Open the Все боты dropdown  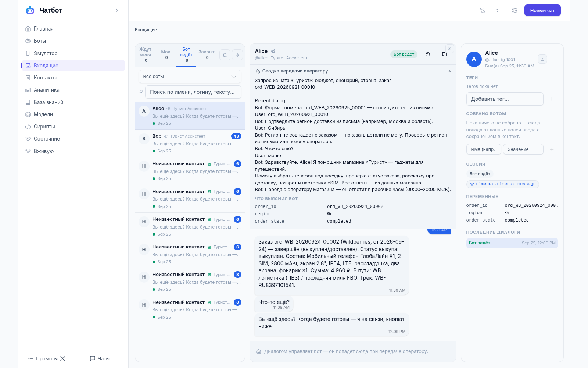pos(190,77)
